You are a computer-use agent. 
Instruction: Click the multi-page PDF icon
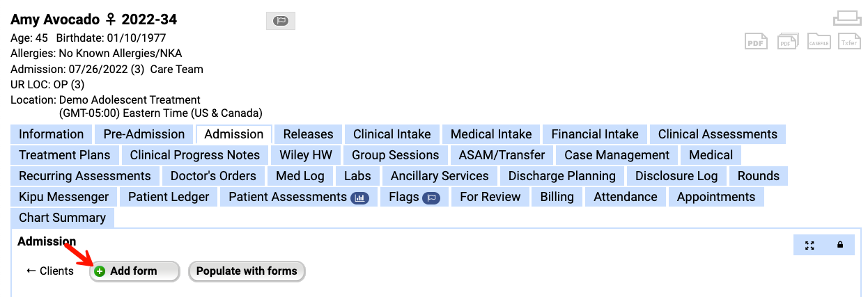point(788,42)
